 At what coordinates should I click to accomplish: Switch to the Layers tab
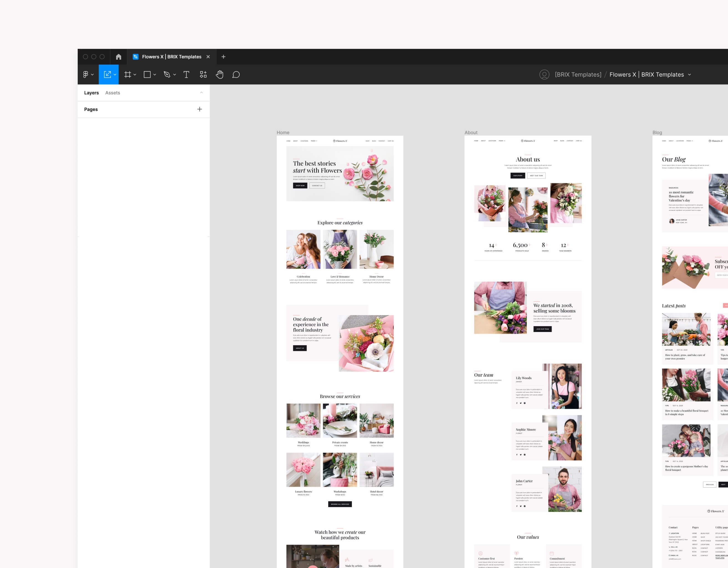(x=91, y=93)
